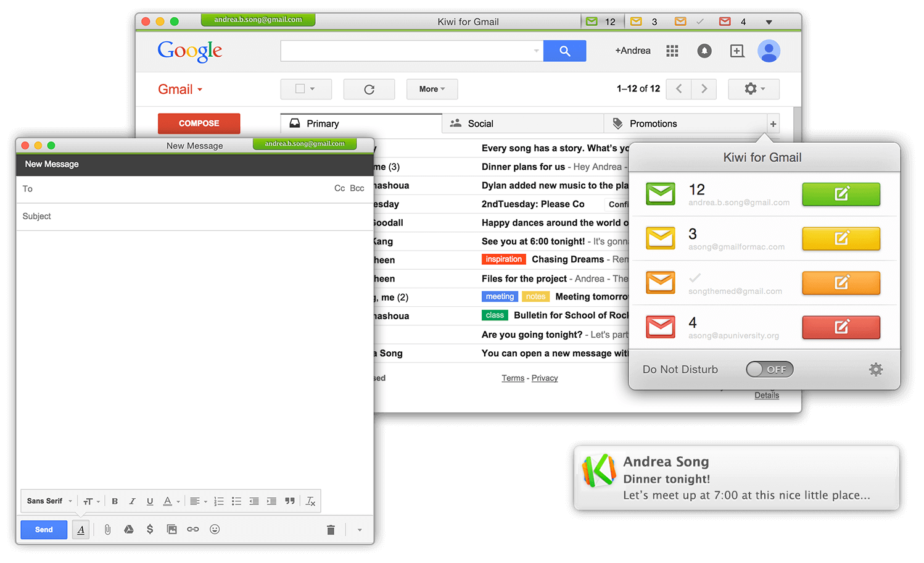The width and height of the screenshot is (924, 563).
Task: Open the Privacy link
Action: pos(545,378)
